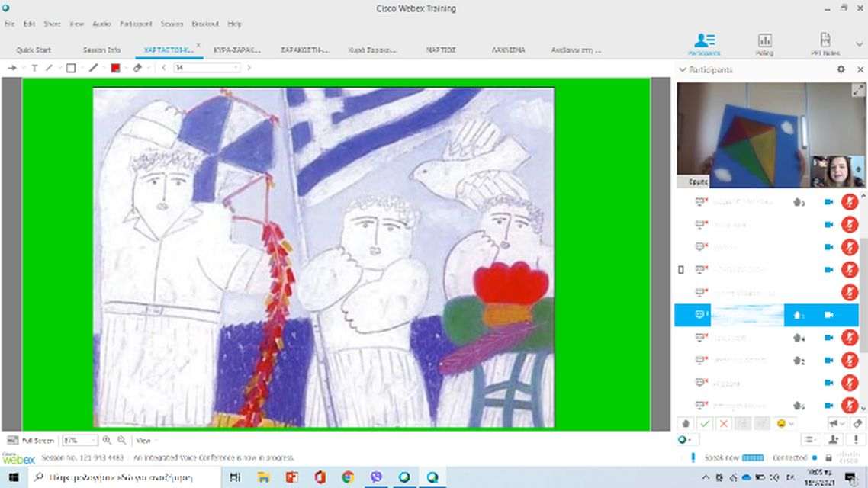Zoom in with the magnifier plus
This screenshot has height=488, width=868.
point(107,441)
